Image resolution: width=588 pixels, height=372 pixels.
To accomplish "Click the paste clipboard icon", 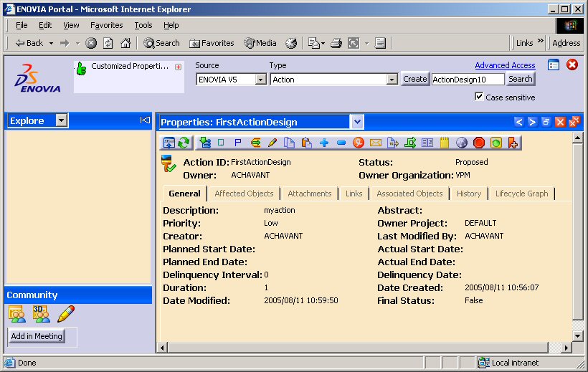I will [x=307, y=143].
